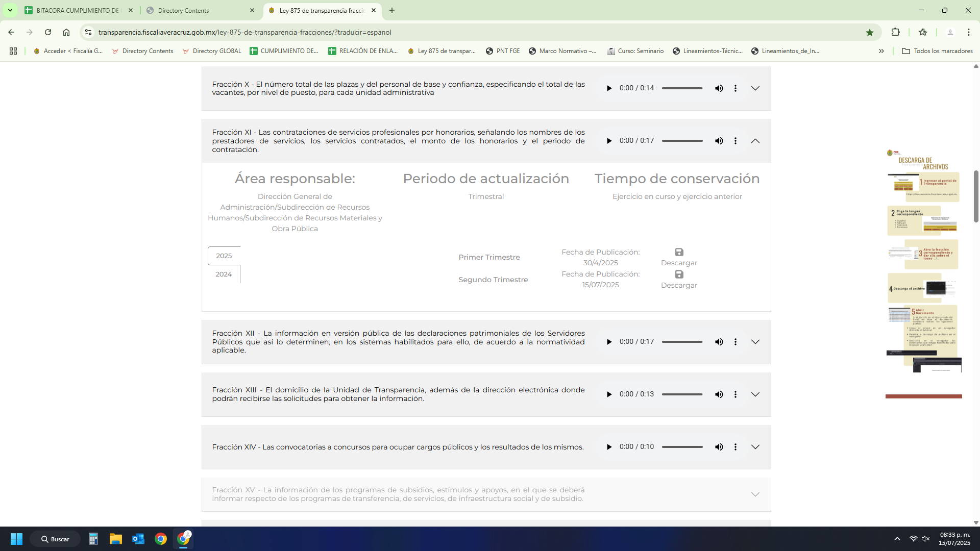Collapse the Fracción XI section
This screenshot has width=980, height=551.
point(755,141)
